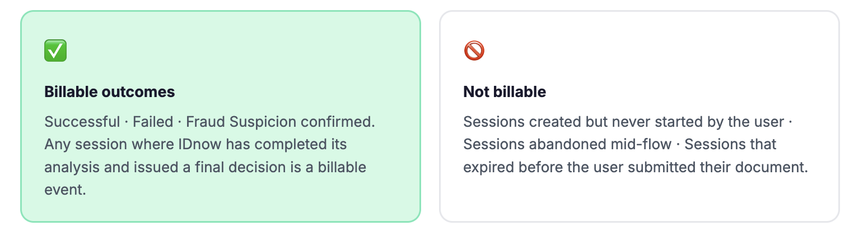
Task: Select the Not billable heading
Action: pyautogui.click(x=505, y=92)
